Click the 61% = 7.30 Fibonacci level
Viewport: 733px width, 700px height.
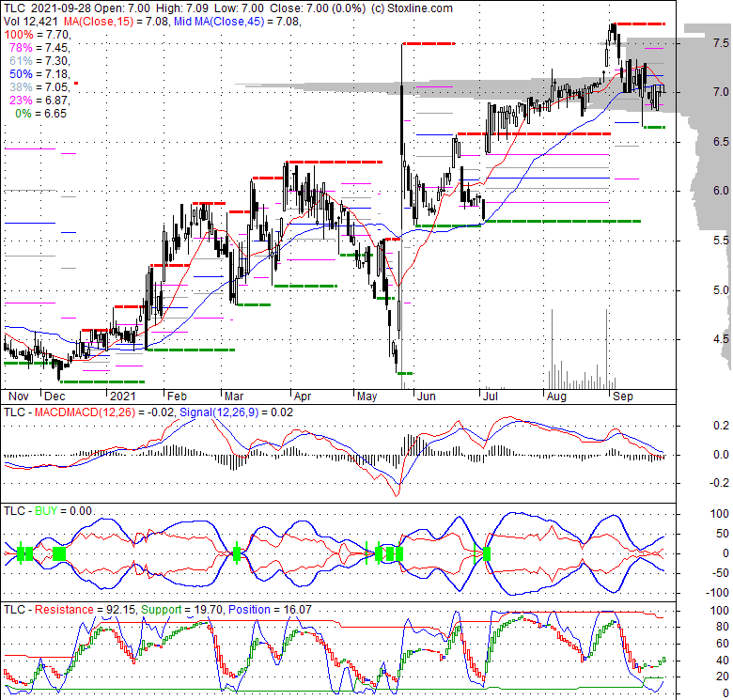pos(39,61)
